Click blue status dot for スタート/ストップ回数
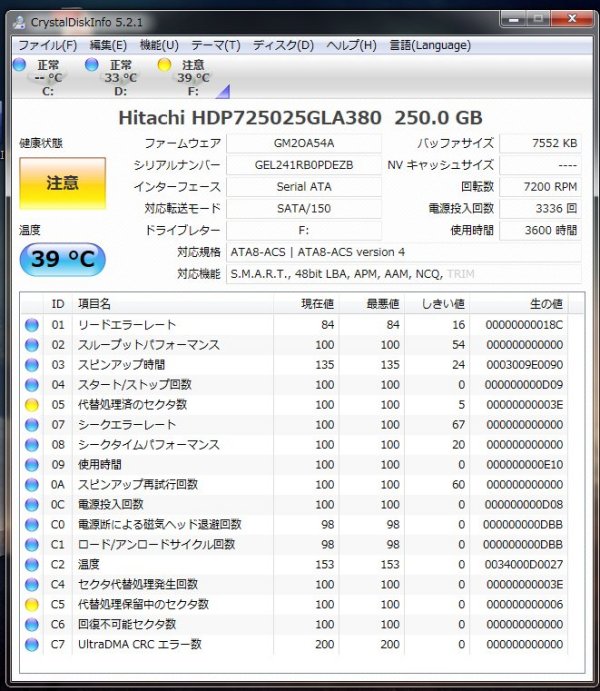Screen dimensions: 600x691 pyautogui.click(x=32, y=385)
